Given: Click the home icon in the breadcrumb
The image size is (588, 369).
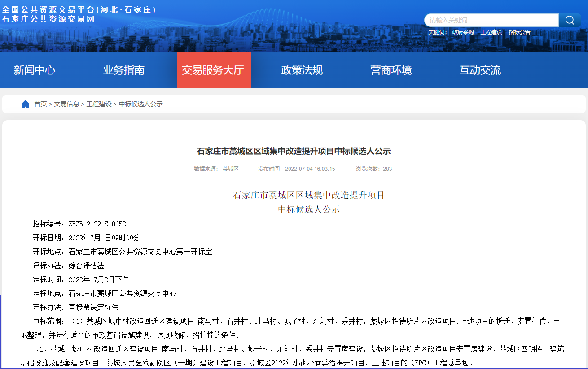Looking at the screenshot, I should (26, 104).
